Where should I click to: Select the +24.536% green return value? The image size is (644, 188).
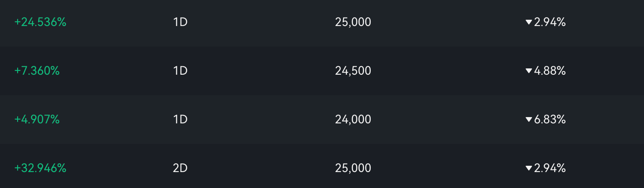tap(40, 22)
